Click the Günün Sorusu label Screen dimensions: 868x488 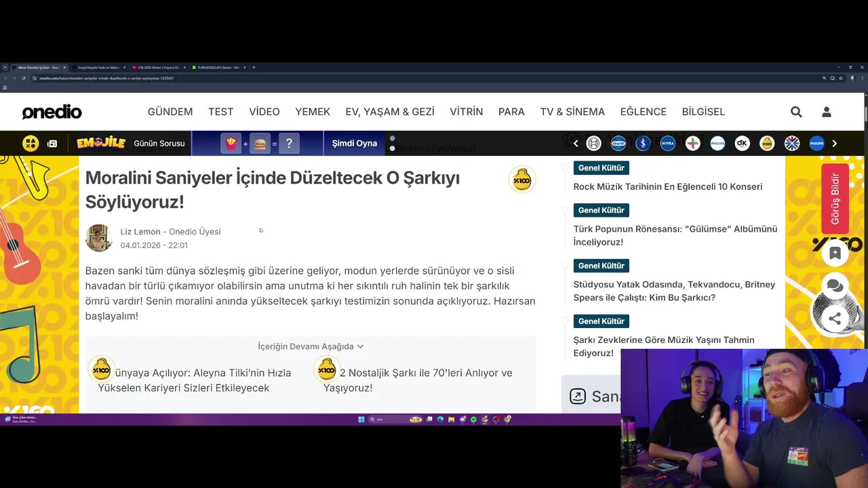click(x=159, y=144)
